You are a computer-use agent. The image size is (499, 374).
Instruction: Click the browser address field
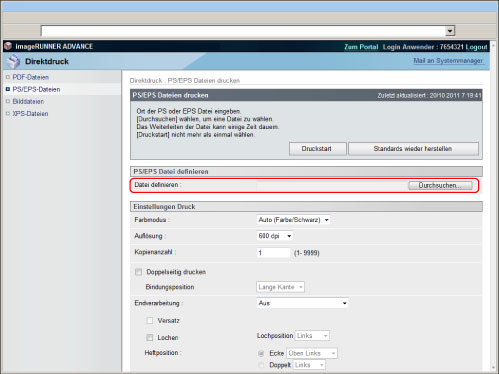click(243, 31)
